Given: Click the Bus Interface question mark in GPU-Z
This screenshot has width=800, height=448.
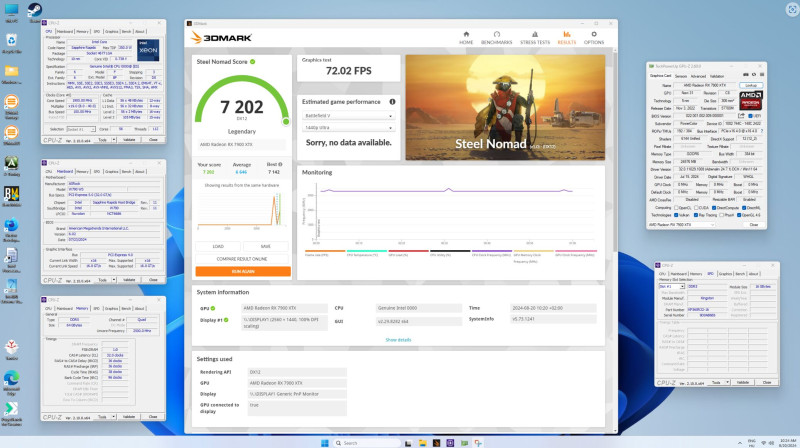Looking at the screenshot, I should click(762, 131).
